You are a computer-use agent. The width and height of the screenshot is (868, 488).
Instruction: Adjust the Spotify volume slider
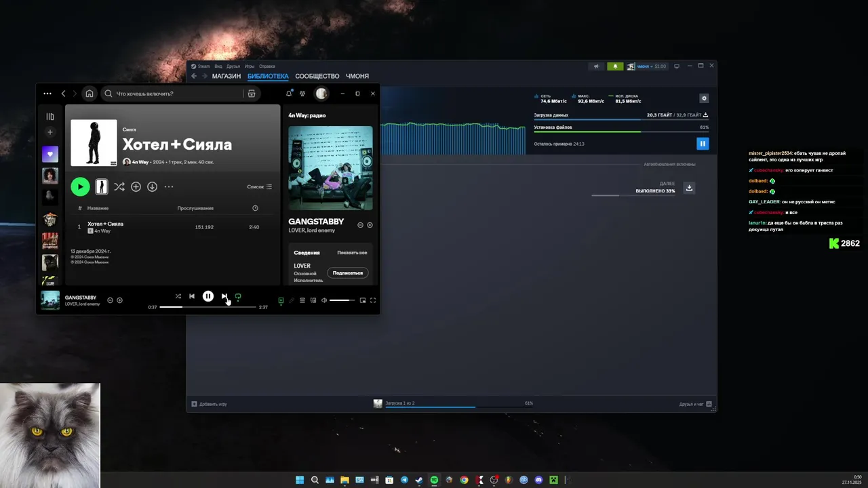click(x=342, y=300)
